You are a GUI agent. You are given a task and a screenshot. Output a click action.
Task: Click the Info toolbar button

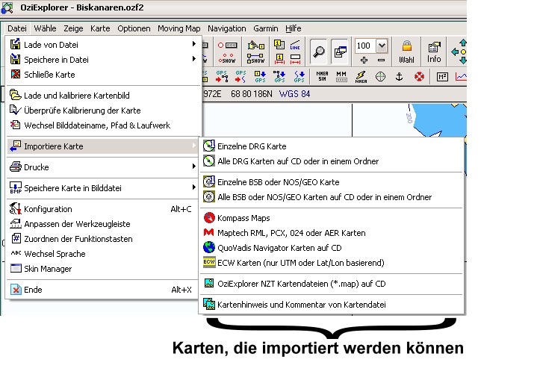(x=434, y=52)
